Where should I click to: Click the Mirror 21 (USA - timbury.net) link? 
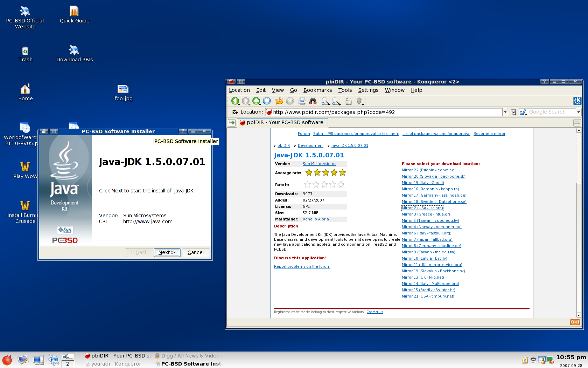pyautogui.click(x=428, y=296)
